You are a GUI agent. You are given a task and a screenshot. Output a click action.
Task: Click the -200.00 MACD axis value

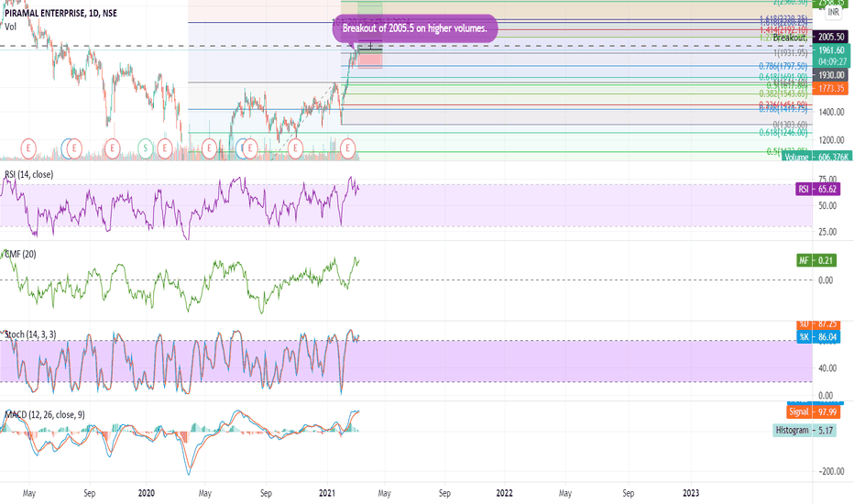[830, 471]
